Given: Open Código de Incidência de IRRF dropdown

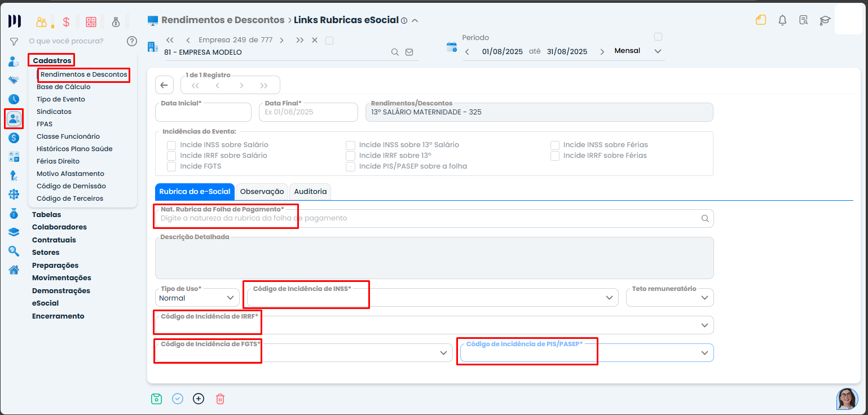Looking at the screenshot, I should [x=434, y=325].
